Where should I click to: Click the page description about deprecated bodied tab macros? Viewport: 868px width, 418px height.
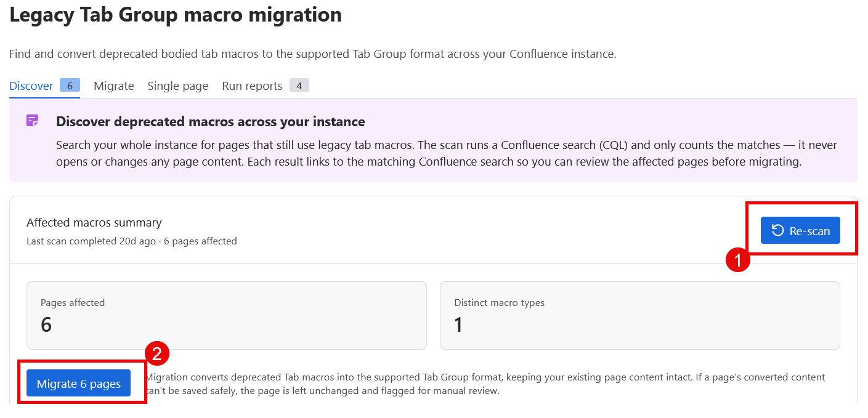pyautogui.click(x=313, y=54)
